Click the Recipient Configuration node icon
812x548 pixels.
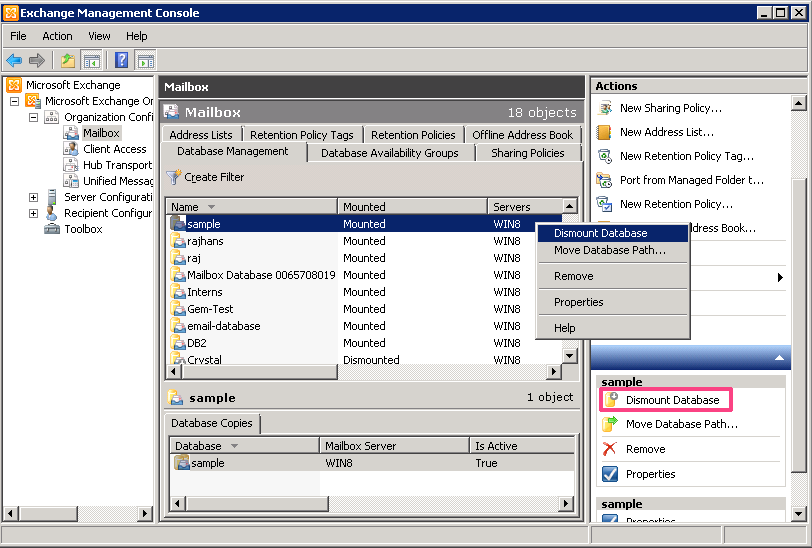coord(51,213)
